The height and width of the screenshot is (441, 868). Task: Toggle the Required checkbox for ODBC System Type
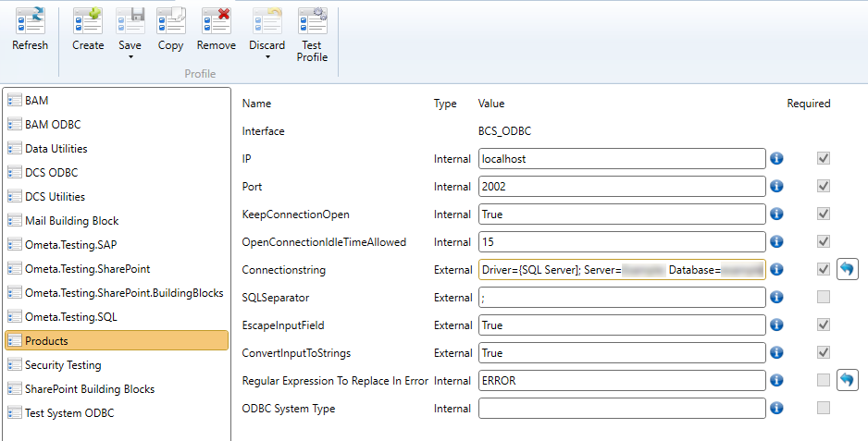824,408
